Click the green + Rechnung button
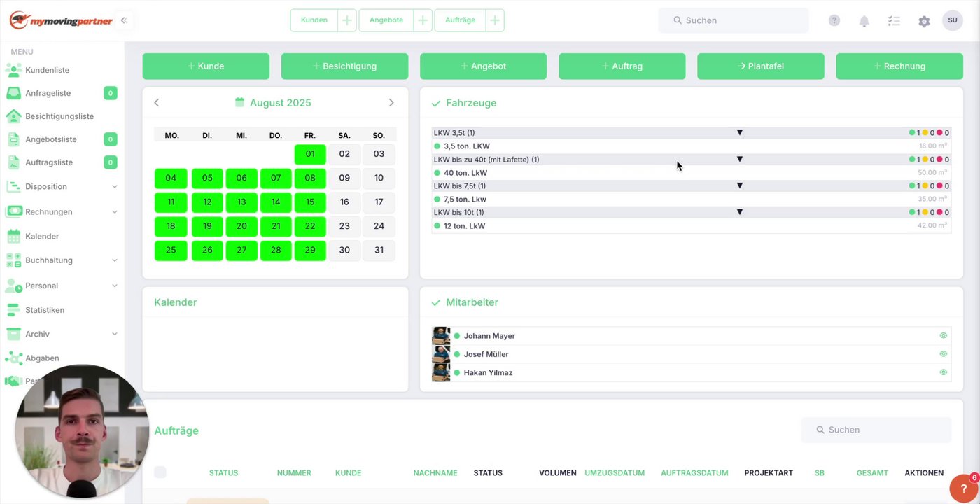The width and height of the screenshot is (980, 504). pos(899,66)
